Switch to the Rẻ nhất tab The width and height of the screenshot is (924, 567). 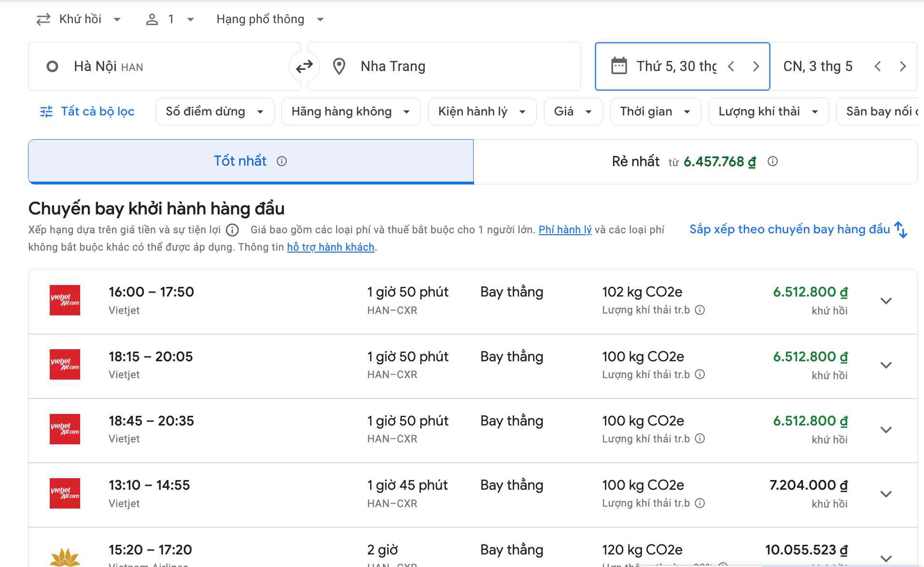point(676,161)
